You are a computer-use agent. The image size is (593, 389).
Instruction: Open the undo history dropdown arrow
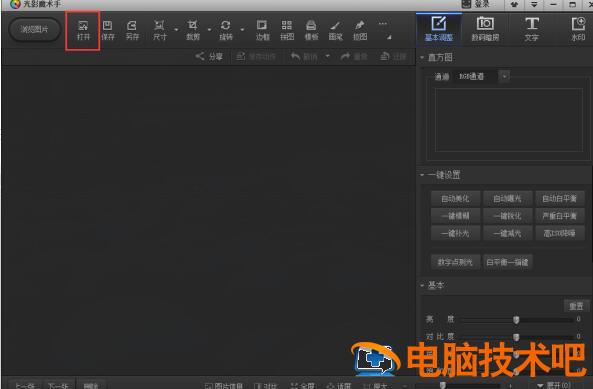coord(327,56)
